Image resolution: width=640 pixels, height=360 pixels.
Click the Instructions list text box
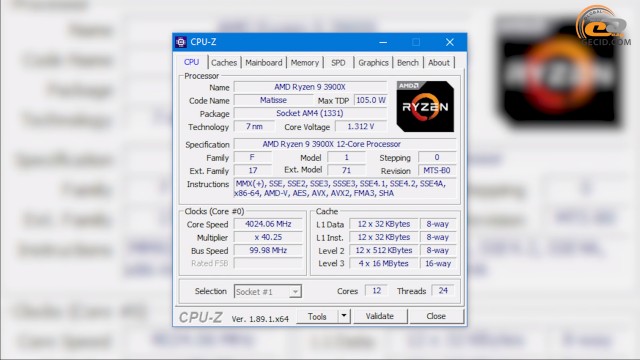click(x=345, y=188)
